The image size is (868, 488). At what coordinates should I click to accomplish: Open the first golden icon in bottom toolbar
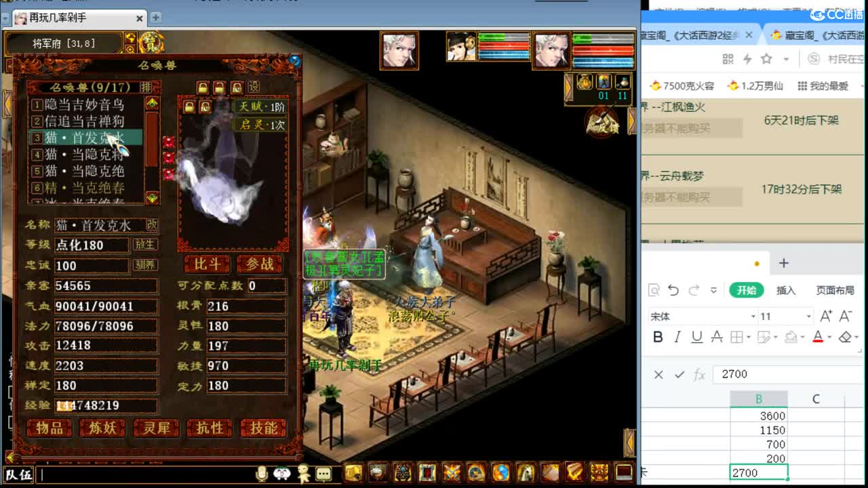353,472
